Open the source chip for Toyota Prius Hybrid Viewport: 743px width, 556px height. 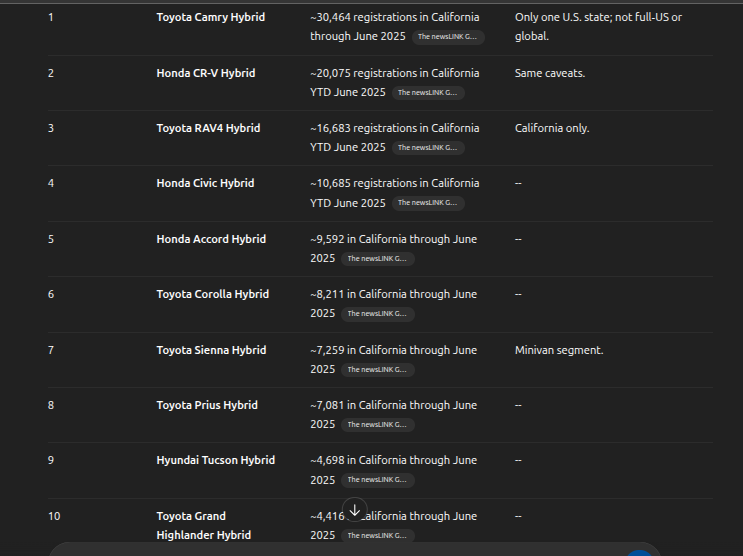coord(378,425)
